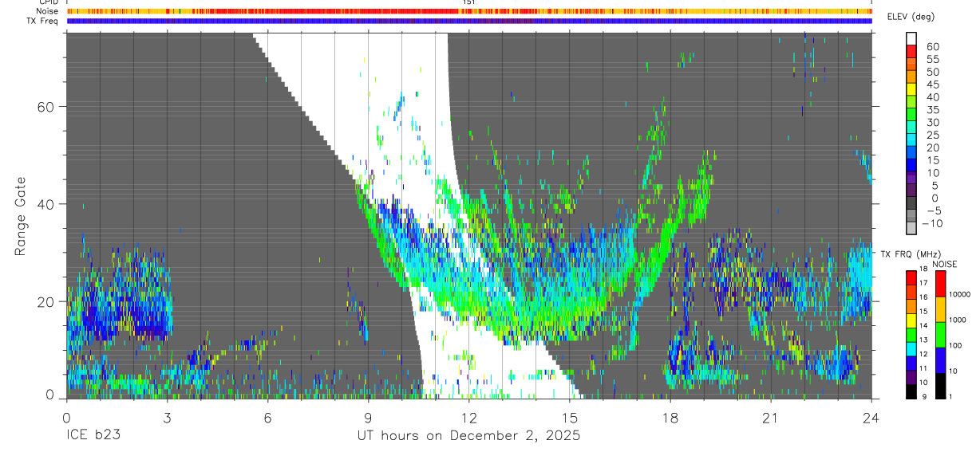The height and width of the screenshot is (452, 980).
Task: Click the x-axis tick label "12"
Action: pos(468,417)
